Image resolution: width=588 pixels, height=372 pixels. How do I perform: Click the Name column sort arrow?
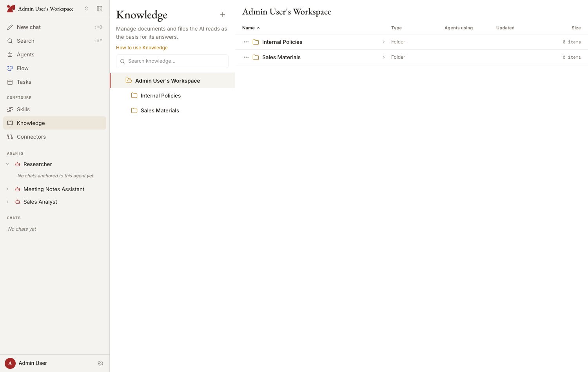pos(258,28)
